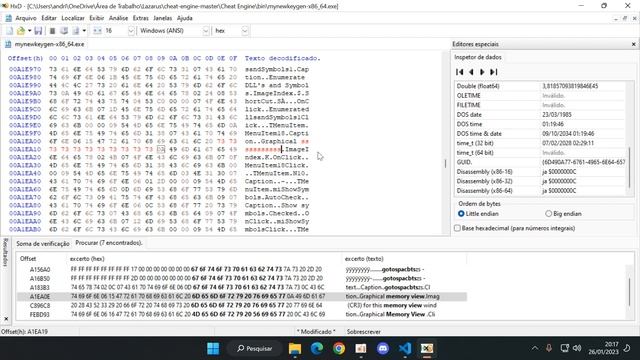Viewport: 640px width, 360px height.
Task: Click the data inspector vertical scrollbar
Action: (x=629, y=167)
